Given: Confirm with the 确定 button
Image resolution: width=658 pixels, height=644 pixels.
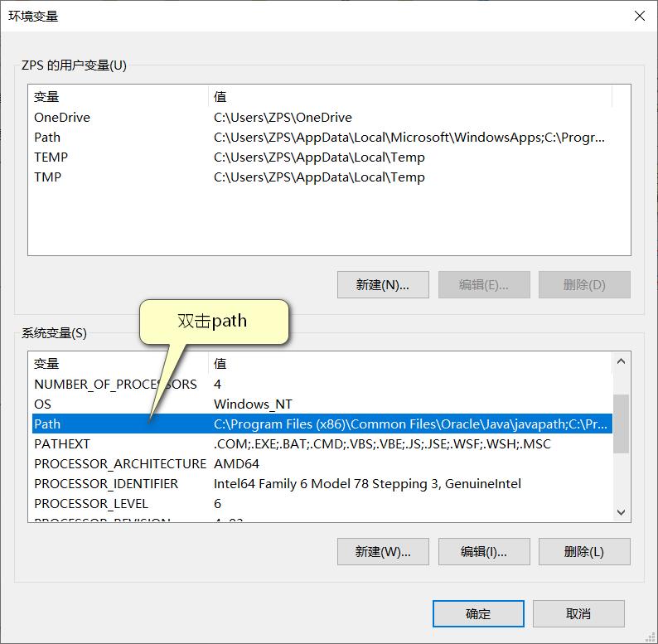Looking at the screenshot, I should pos(478,613).
